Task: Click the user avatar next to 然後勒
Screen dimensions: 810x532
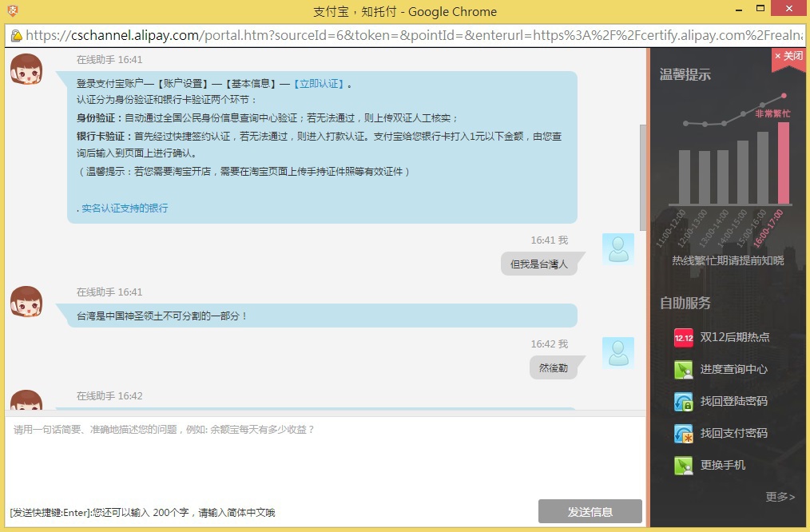Action: click(618, 353)
